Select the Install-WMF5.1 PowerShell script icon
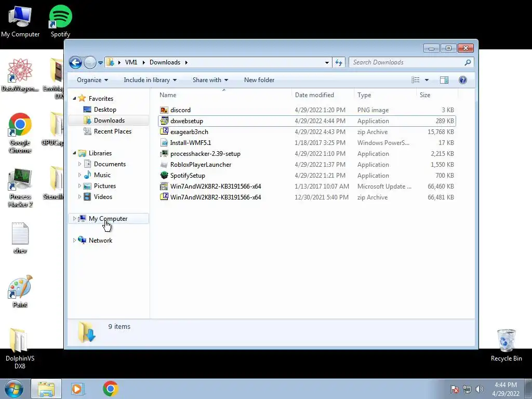Viewport: 532px width, 399px height. 164,142
